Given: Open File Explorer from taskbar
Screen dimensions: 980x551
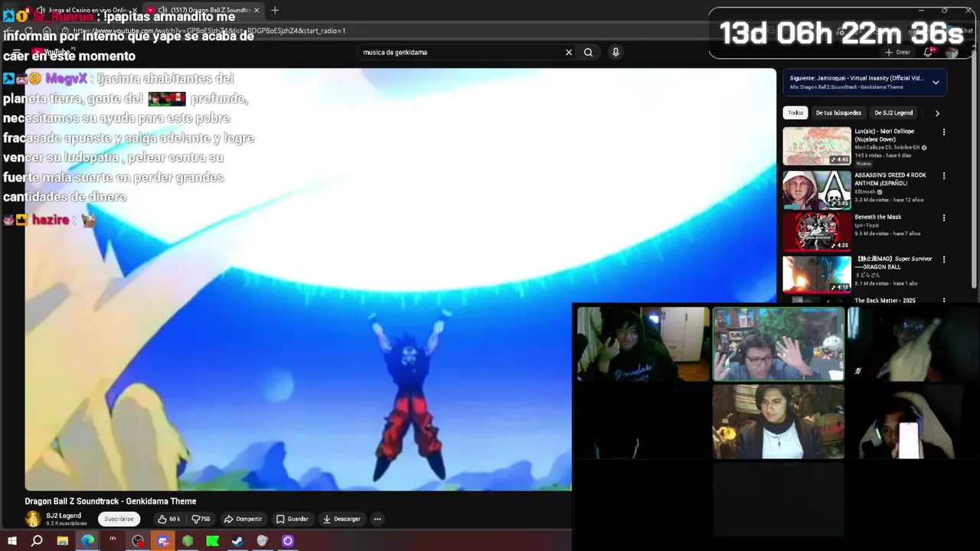Looking at the screenshot, I should tap(63, 541).
